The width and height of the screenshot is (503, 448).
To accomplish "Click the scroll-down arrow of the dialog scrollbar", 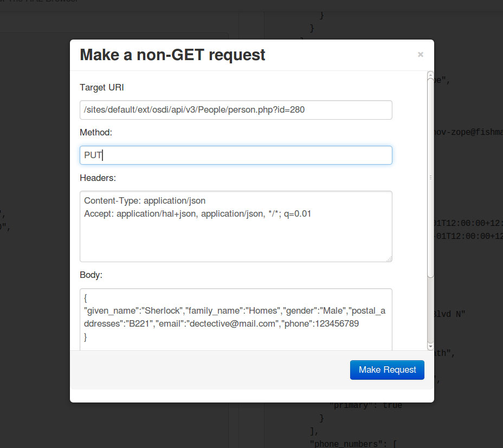I will [x=430, y=346].
